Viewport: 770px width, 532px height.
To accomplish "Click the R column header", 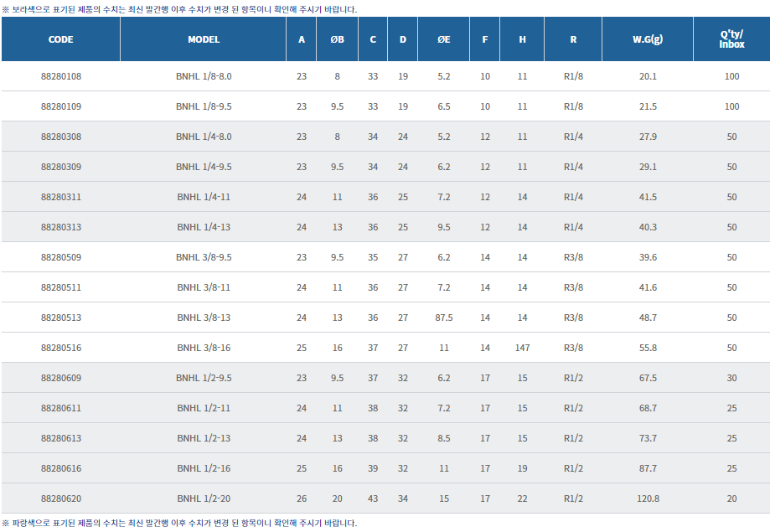I will pos(573,39).
